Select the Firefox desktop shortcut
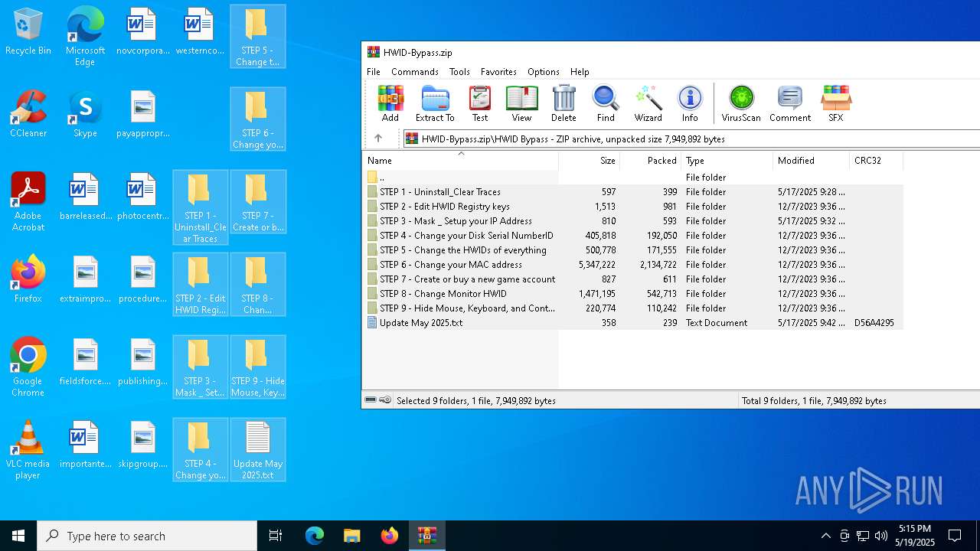980x551 pixels. (28, 280)
